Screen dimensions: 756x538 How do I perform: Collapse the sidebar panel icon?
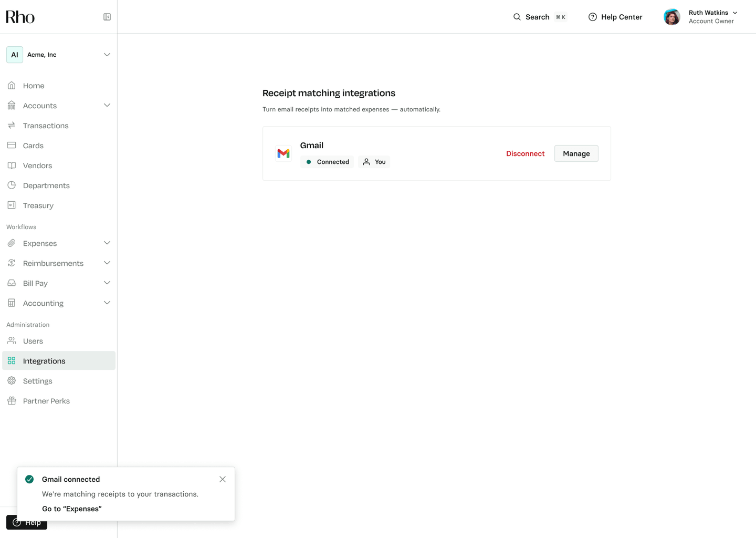point(107,17)
